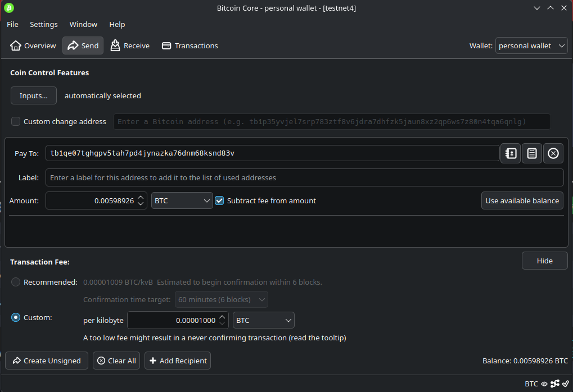
Task: Select the Recommended fee radio button
Action: (16, 282)
